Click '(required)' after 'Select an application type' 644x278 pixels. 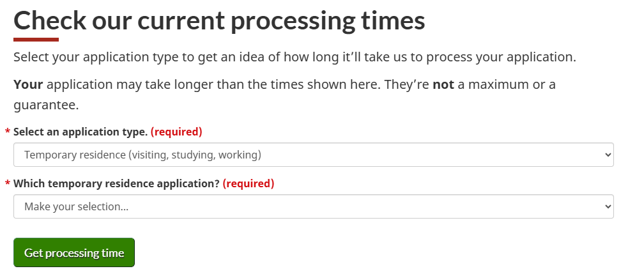(x=176, y=132)
